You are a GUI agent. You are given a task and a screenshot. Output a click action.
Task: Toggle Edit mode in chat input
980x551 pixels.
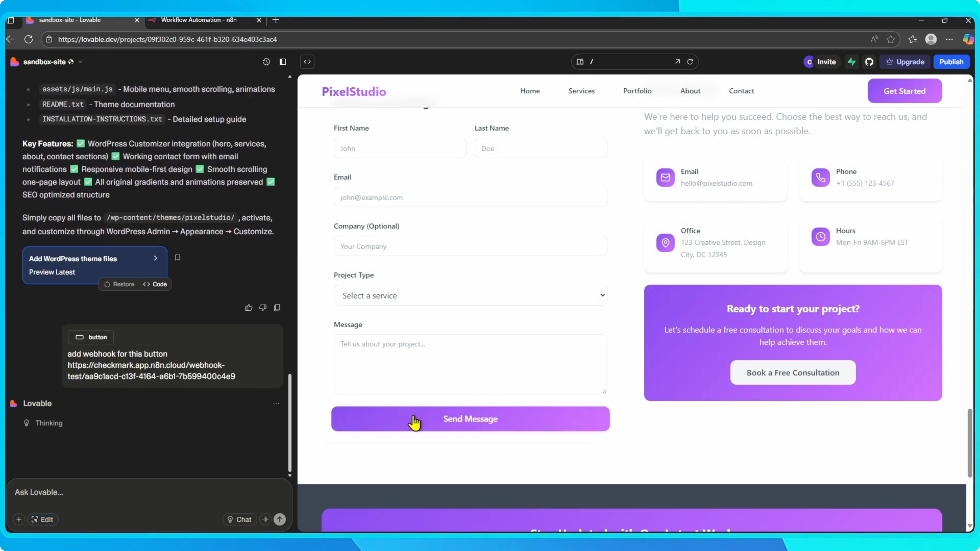(x=43, y=519)
